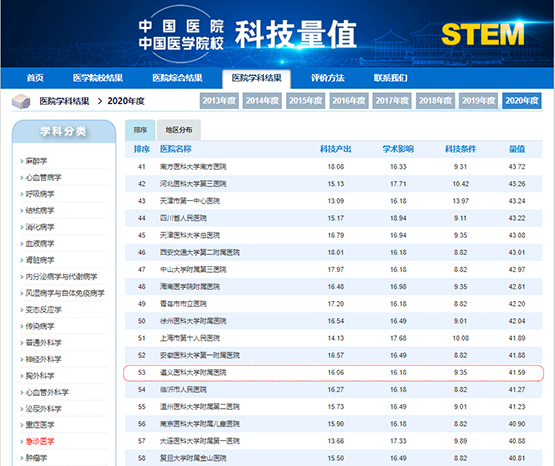Viewport: 555px width, 466px height.
Task: Select the 2017年度 year button
Action: pos(392,101)
